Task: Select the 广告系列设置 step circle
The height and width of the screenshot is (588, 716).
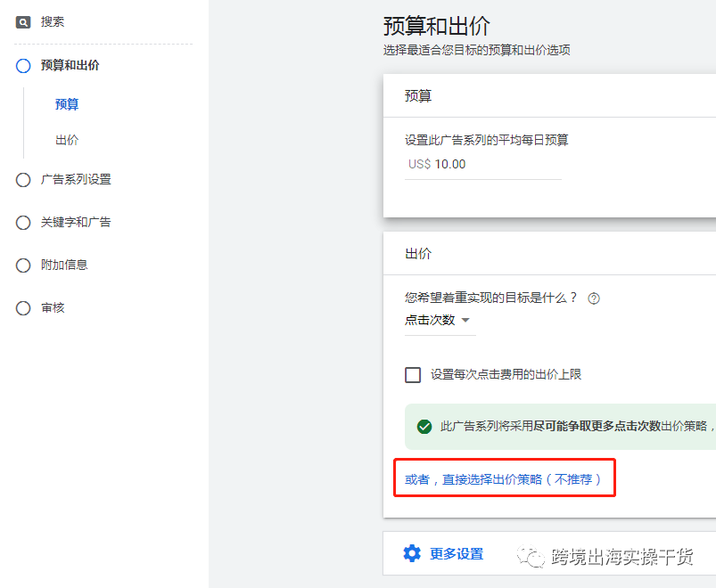Action: point(22,179)
